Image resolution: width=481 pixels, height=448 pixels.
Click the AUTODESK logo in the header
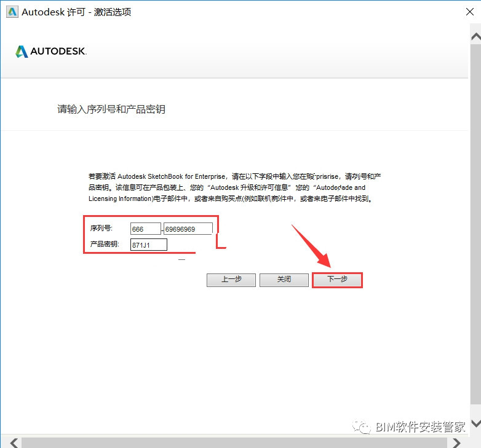pos(51,51)
